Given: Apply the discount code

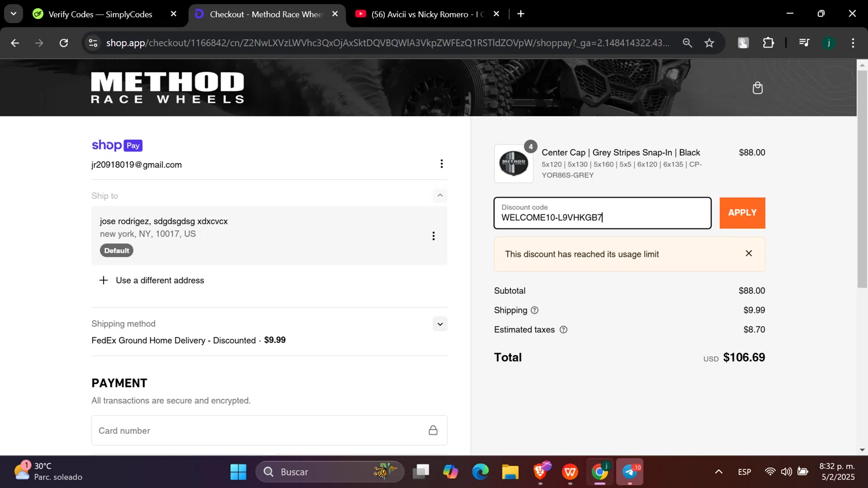Looking at the screenshot, I should pos(742,213).
